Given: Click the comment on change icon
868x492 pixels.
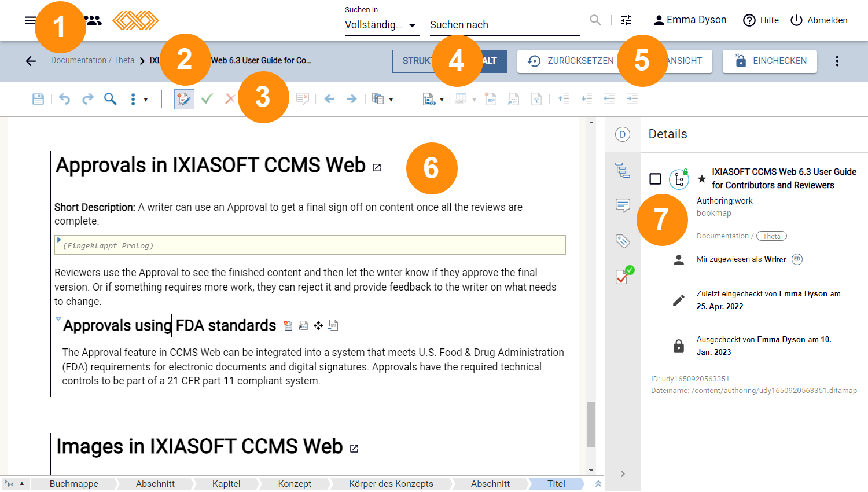Looking at the screenshot, I should pos(303,99).
